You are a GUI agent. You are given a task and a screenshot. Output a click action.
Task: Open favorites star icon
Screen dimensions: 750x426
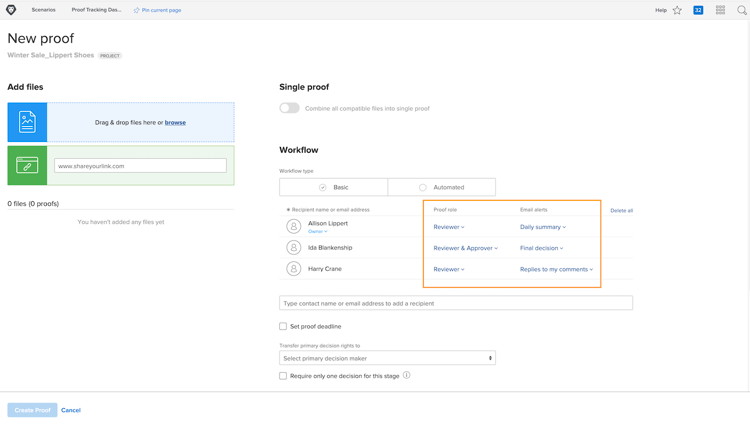coord(677,10)
